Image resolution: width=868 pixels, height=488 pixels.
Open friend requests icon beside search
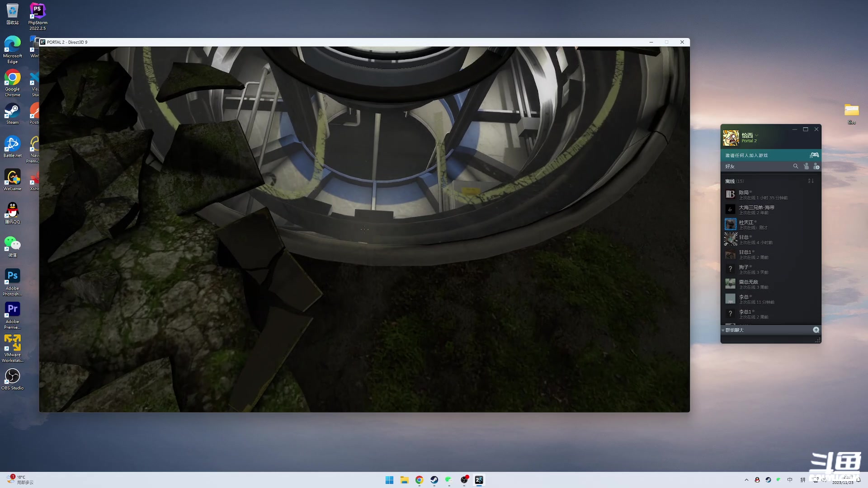pyautogui.click(x=806, y=166)
